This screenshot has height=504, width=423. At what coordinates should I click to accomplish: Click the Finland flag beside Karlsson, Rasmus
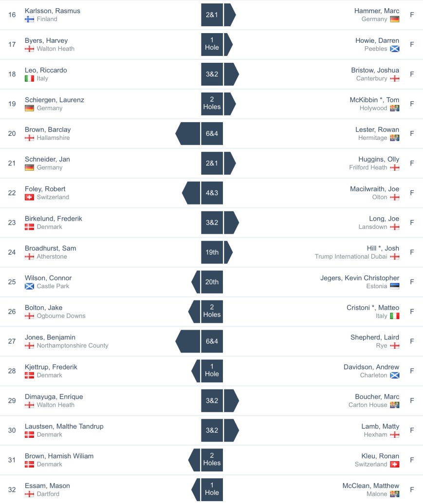29,19
